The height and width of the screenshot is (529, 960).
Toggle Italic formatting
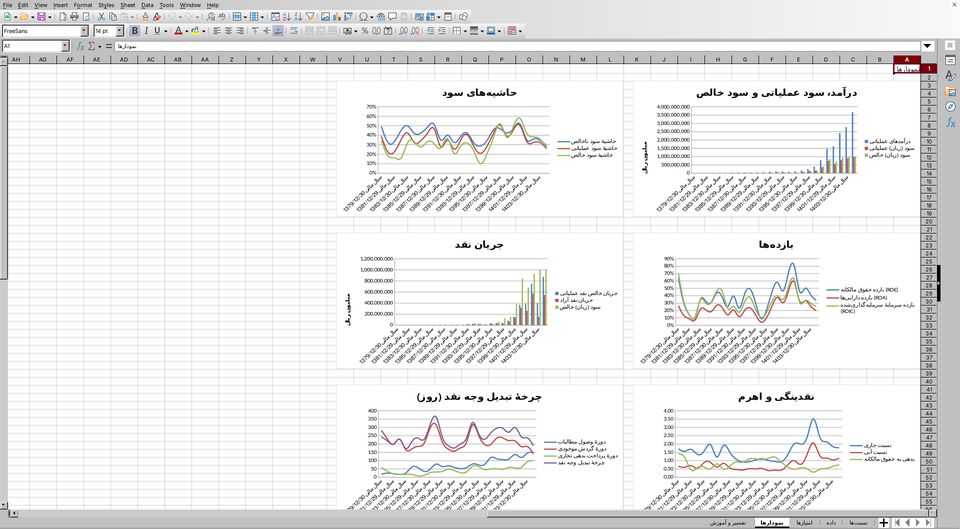pyautogui.click(x=146, y=31)
